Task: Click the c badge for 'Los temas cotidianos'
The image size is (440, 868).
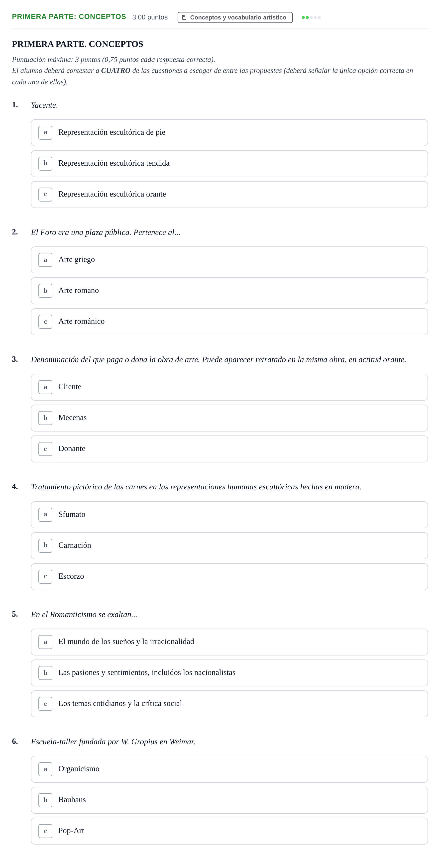Action: 45,704
